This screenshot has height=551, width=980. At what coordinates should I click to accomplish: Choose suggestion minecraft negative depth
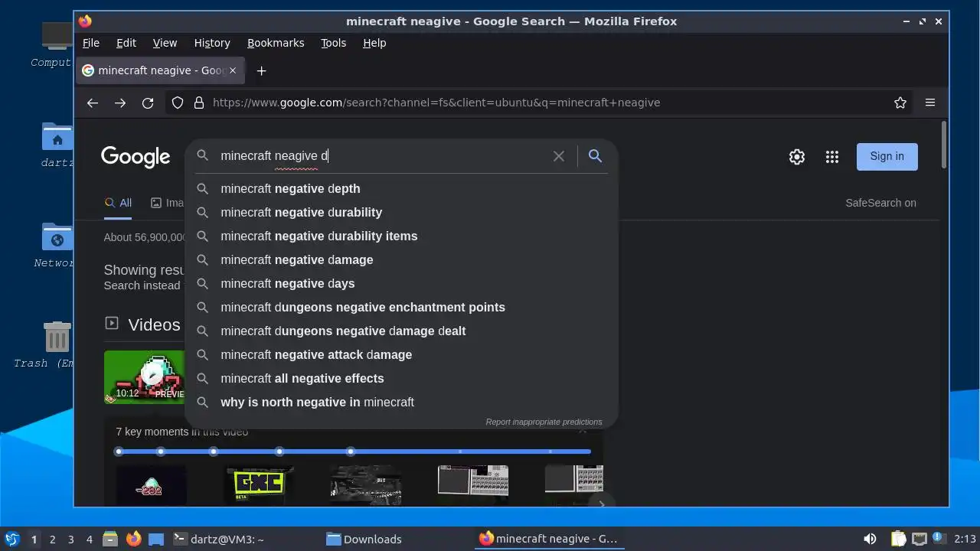point(401,188)
